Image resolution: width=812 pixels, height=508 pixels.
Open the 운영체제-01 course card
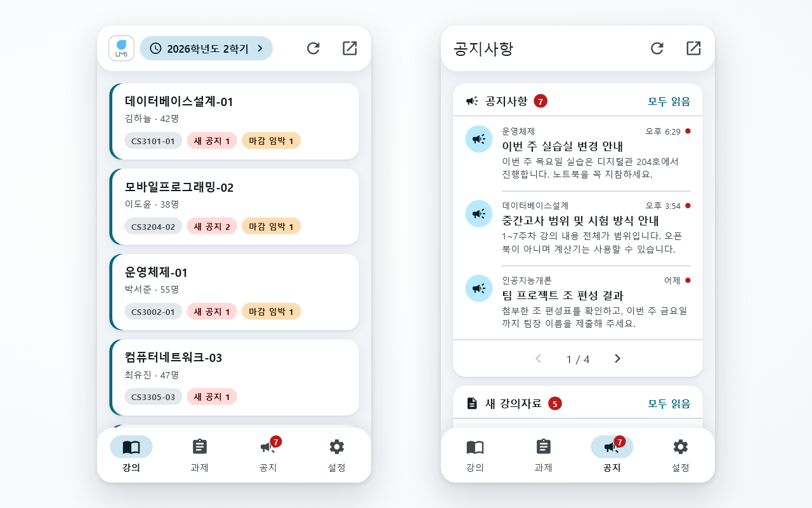click(234, 292)
